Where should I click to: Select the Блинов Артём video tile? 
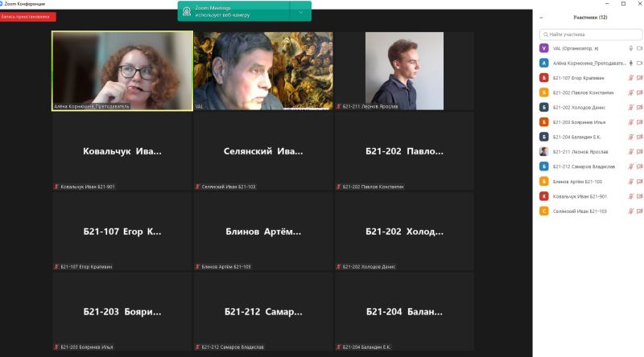click(x=263, y=232)
